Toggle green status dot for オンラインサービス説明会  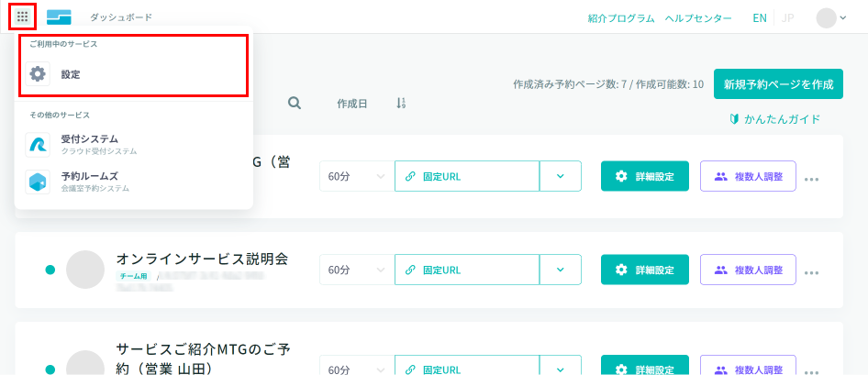(50, 270)
